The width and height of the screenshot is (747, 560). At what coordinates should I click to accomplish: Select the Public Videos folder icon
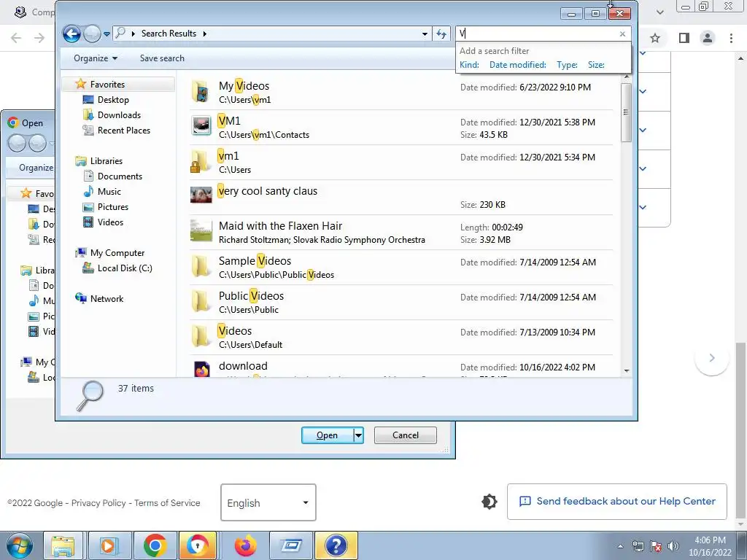point(201,301)
